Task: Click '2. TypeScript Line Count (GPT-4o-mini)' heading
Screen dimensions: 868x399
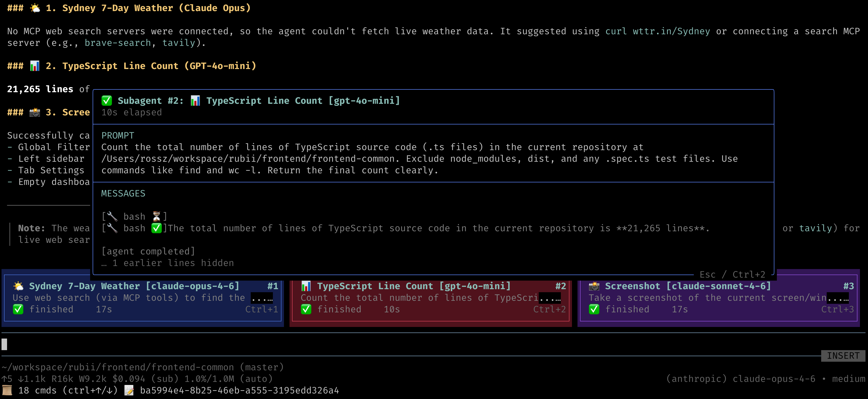Action: pos(151,66)
